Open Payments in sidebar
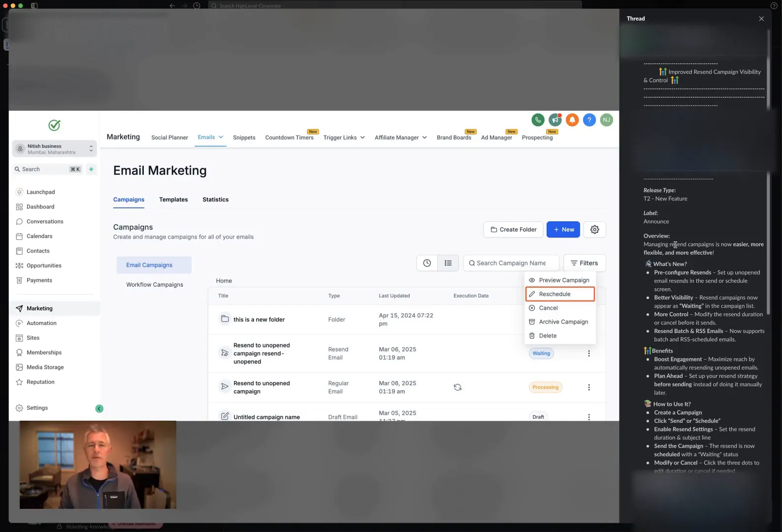This screenshot has height=532, width=782. [39, 280]
